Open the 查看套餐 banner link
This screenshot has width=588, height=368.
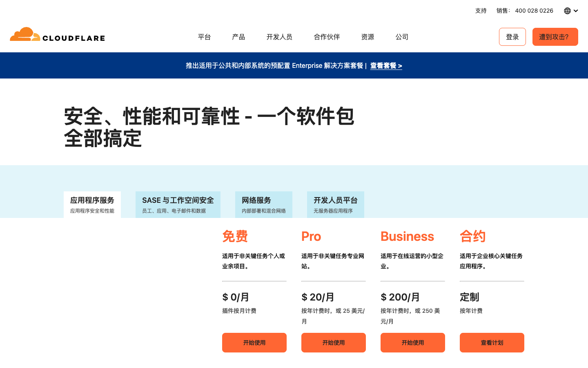click(x=386, y=65)
